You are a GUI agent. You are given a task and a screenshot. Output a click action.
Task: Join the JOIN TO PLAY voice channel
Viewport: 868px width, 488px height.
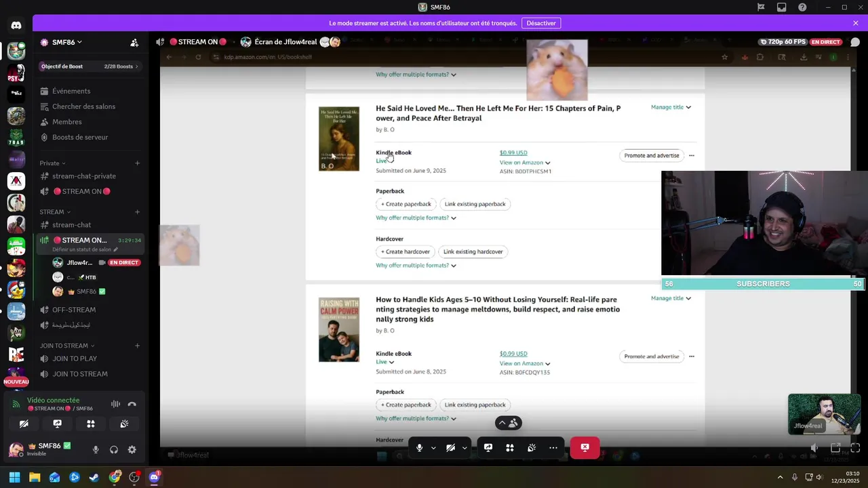[90, 359]
